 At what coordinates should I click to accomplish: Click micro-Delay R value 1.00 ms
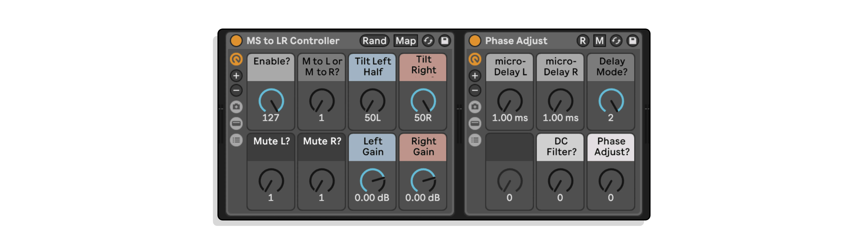pyautogui.click(x=560, y=118)
